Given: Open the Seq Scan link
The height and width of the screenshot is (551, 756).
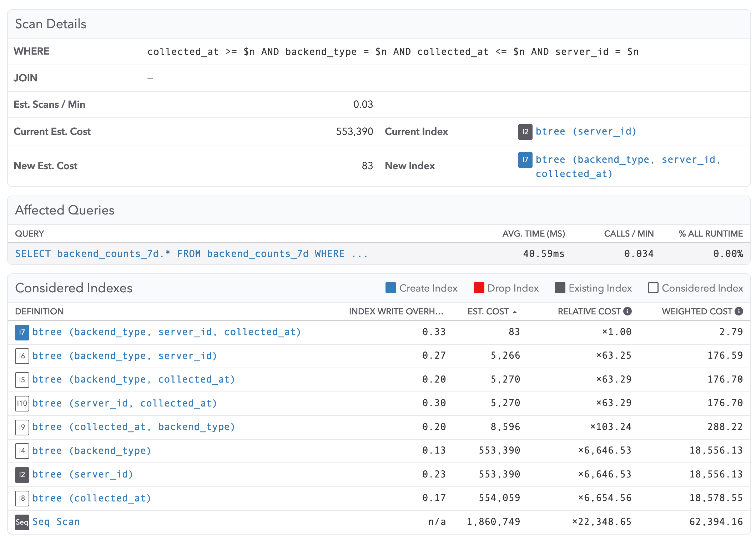Looking at the screenshot, I should click(x=56, y=522).
